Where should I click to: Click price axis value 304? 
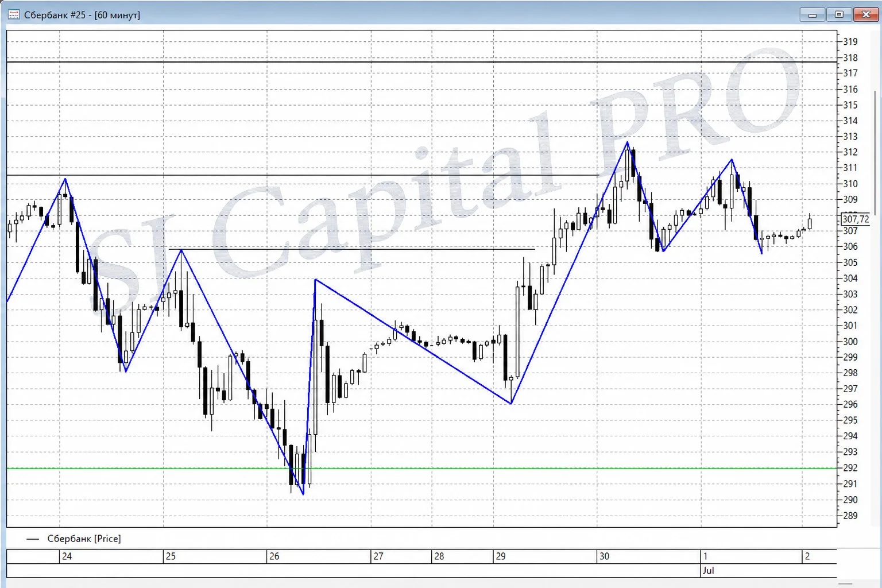[850, 278]
